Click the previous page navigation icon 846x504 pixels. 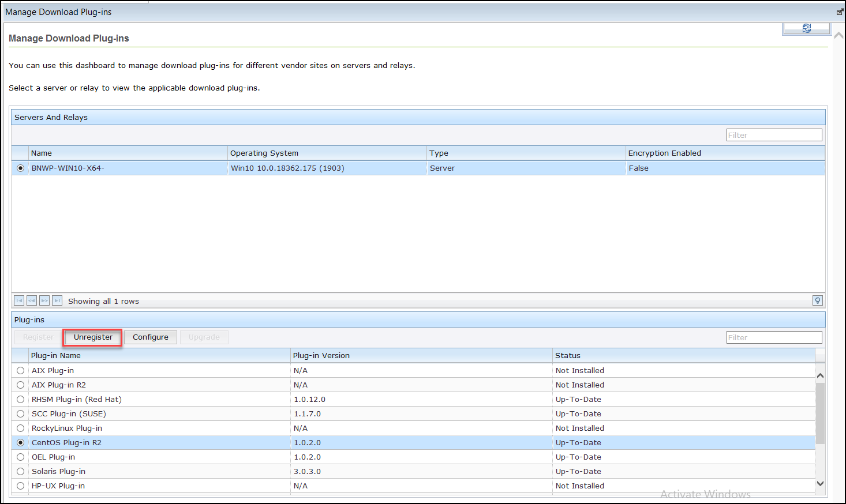31,300
